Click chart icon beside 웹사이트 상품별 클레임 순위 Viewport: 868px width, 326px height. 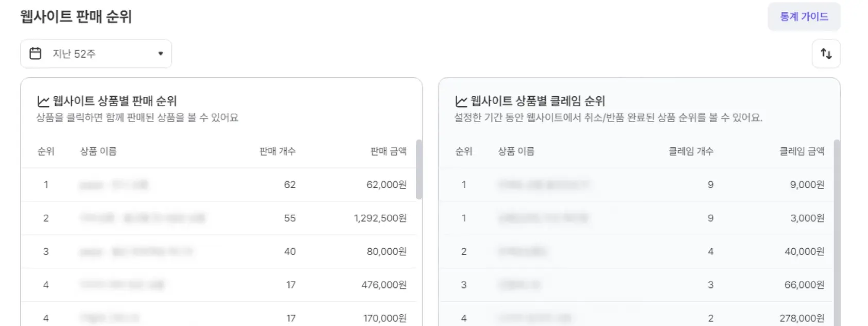coord(461,101)
